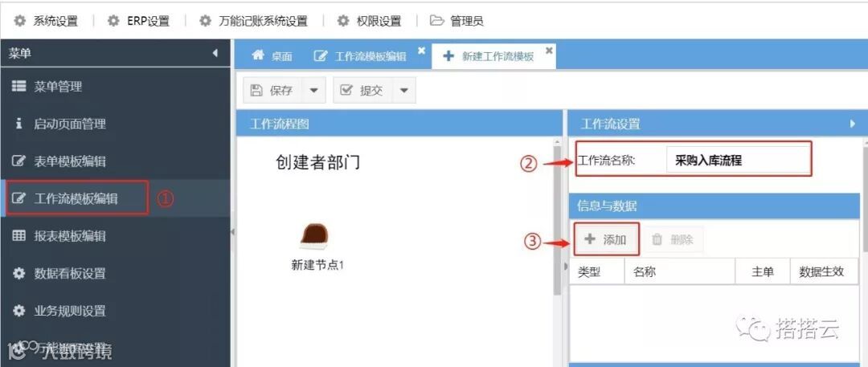Open 管理员 folder menu
Viewport: 868px width, 367px height.
coord(457,21)
